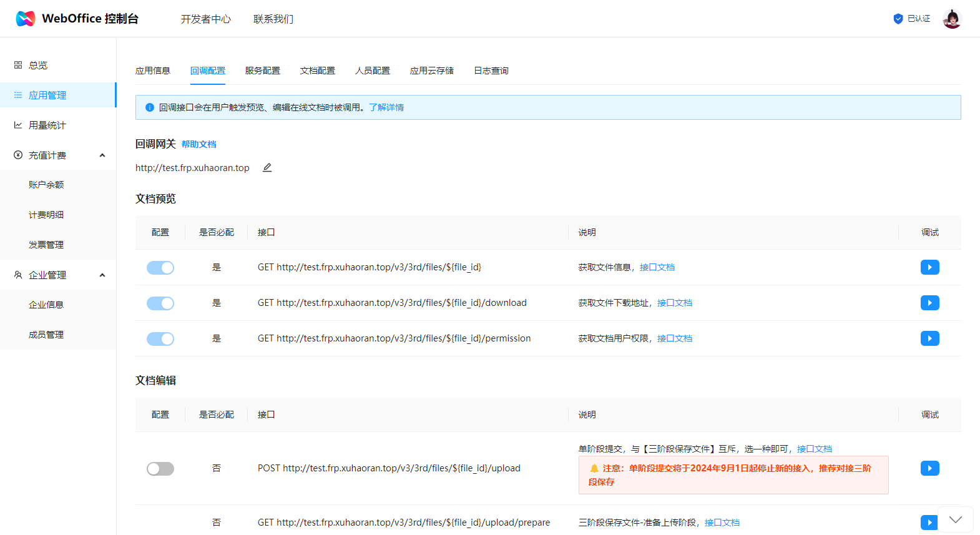Switch to the 应用信息 tab
The height and width of the screenshot is (535, 980).
[x=153, y=71]
